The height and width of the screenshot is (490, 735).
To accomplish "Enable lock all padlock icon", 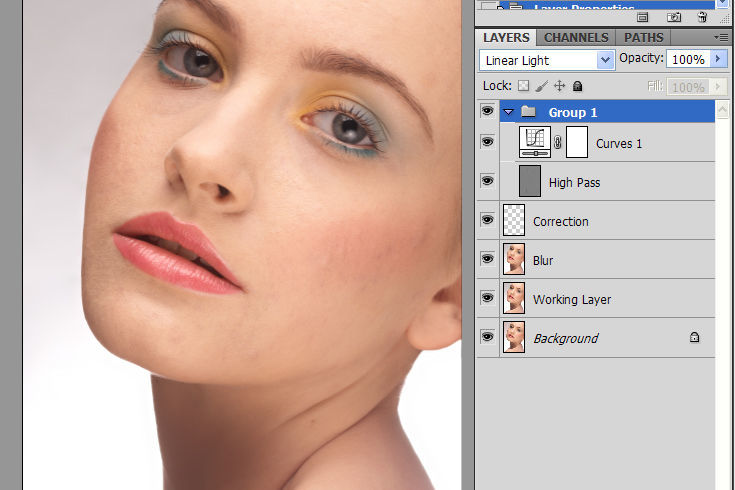I will point(578,86).
